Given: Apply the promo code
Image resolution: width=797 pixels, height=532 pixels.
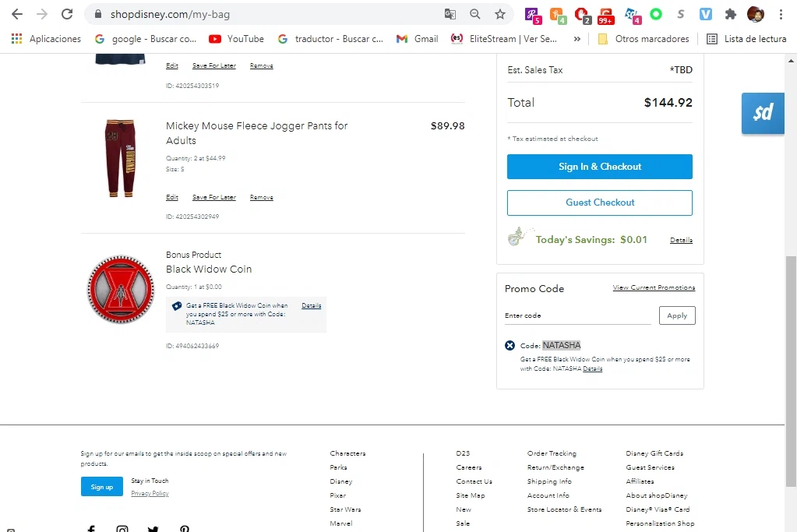Looking at the screenshot, I should point(677,315).
